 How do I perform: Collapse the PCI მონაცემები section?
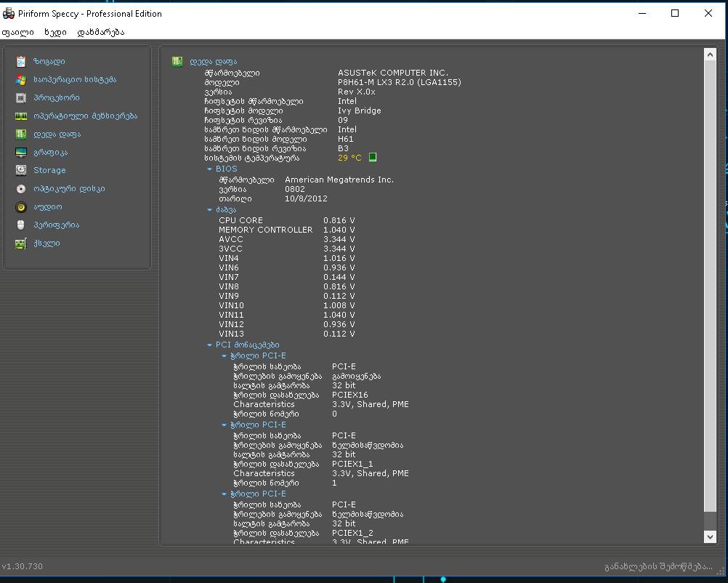(x=210, y=345)
